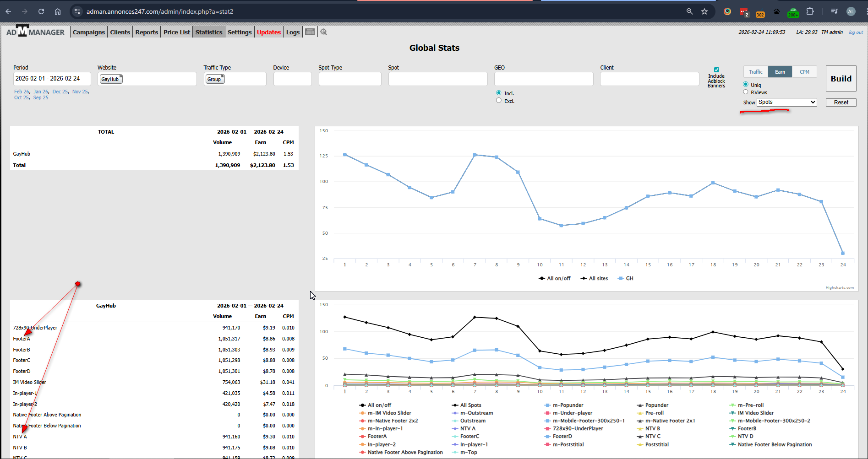This screenshot has width=868, height=459.
Task: Open the Show Spots dropdown
Action: (x=786, y=102)
